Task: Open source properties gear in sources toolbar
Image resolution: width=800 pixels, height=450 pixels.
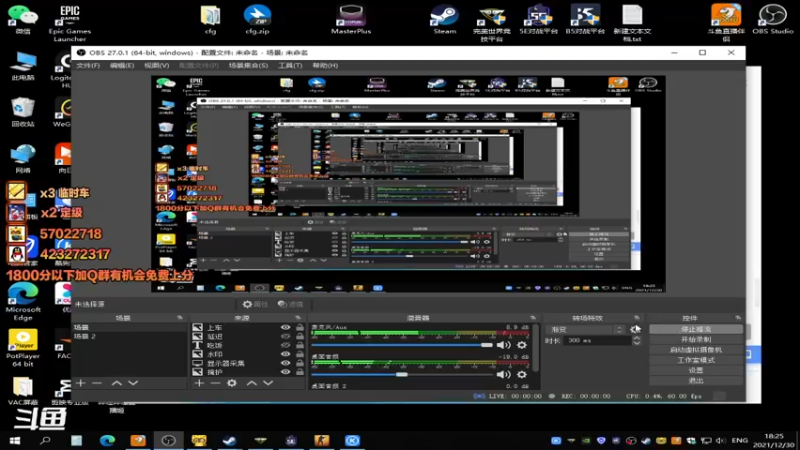Action: [232, 383]
